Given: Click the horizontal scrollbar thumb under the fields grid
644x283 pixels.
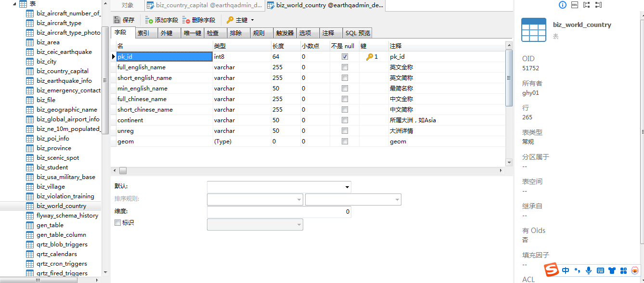Looking at the screenshot, I should coord(123,171).
